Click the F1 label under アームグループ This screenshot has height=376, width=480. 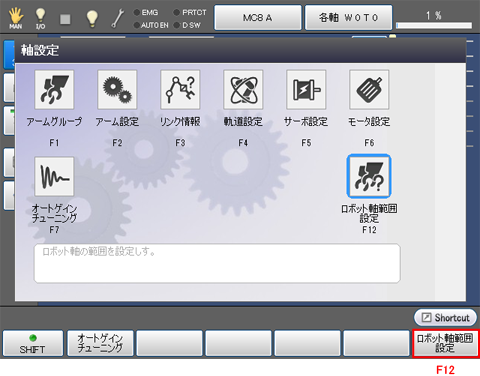[x=54, y=143]
